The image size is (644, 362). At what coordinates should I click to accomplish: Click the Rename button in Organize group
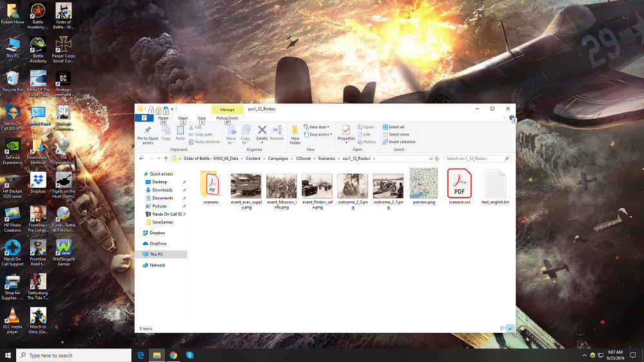click(x=277, y=133)
